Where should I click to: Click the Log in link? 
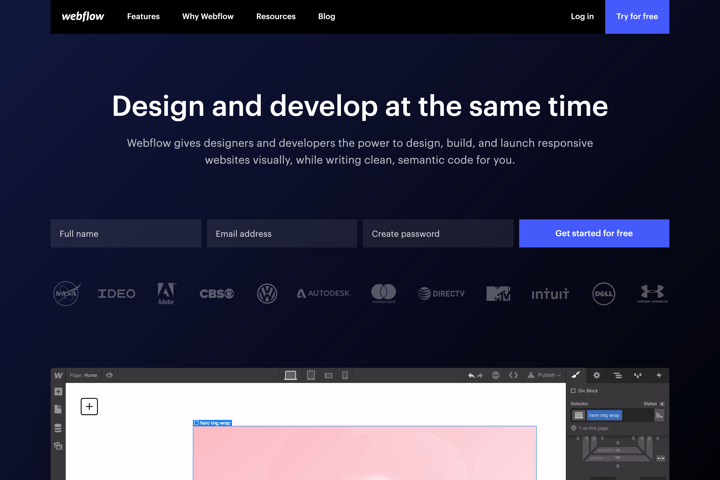point(582,17)
